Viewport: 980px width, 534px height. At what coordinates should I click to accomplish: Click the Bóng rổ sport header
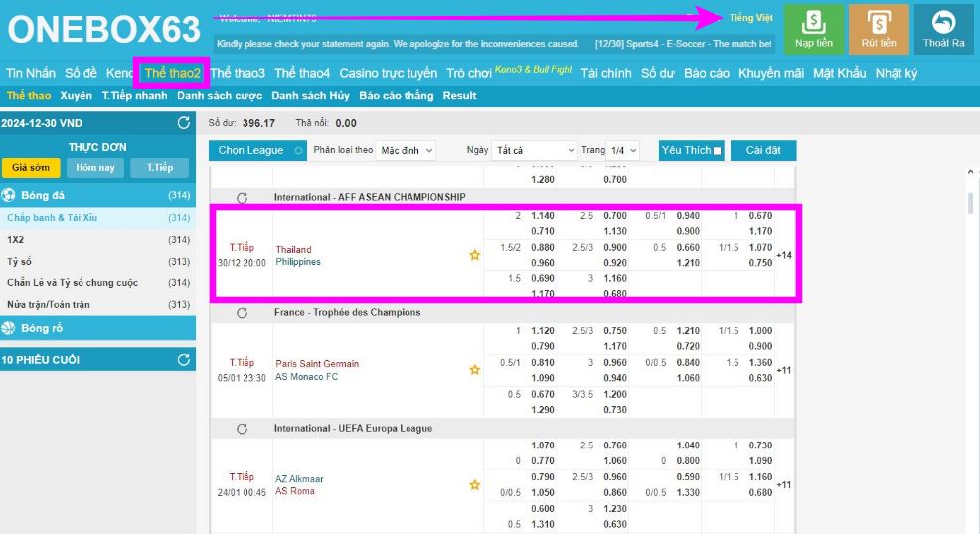coord(97,328)
